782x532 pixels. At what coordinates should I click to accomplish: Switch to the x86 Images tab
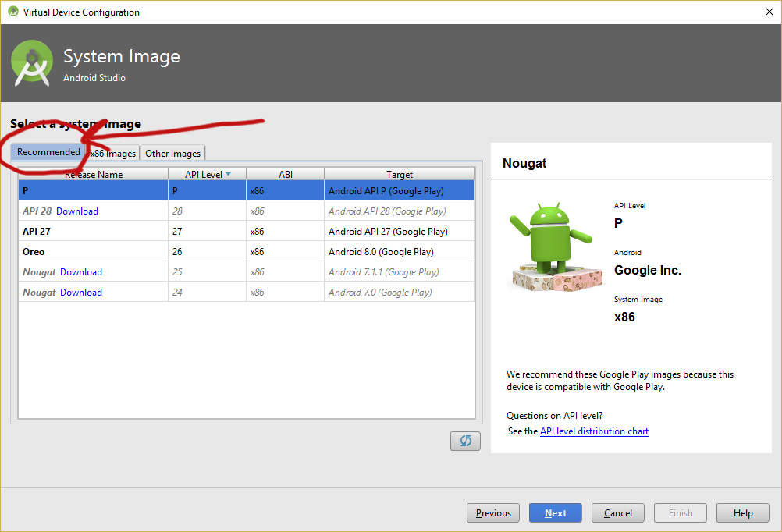112,154
